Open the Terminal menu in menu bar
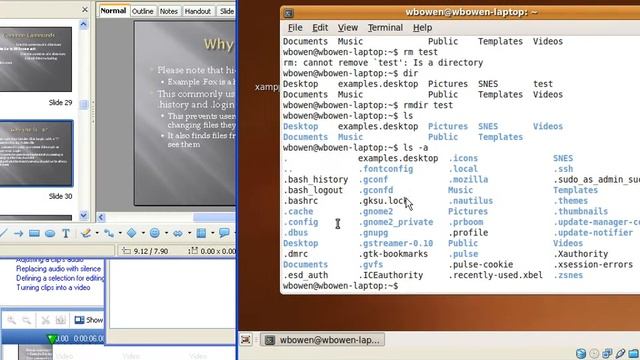This screenshot has width=640, height=360. pyautogui.click(x=385, y=28)
